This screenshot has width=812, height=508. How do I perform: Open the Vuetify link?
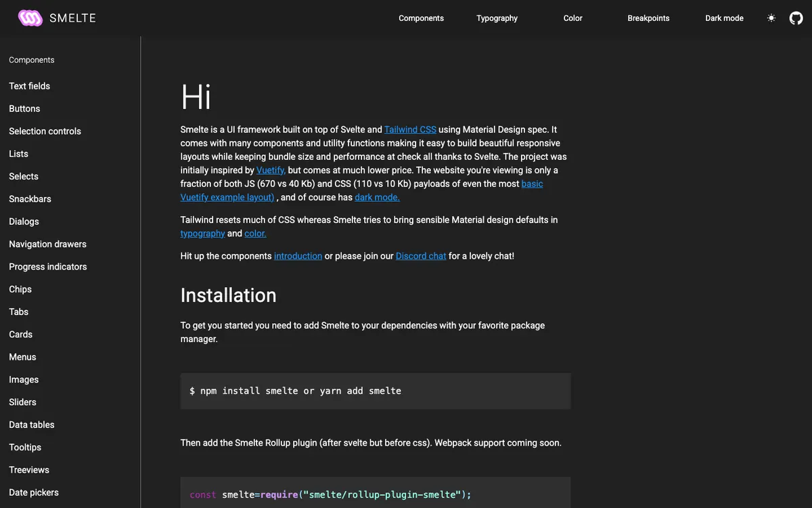click(x=271, y=170)
